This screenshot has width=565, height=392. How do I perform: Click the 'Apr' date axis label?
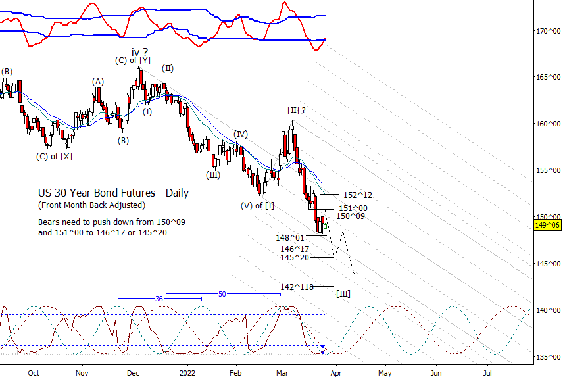[x=336, y=373]
